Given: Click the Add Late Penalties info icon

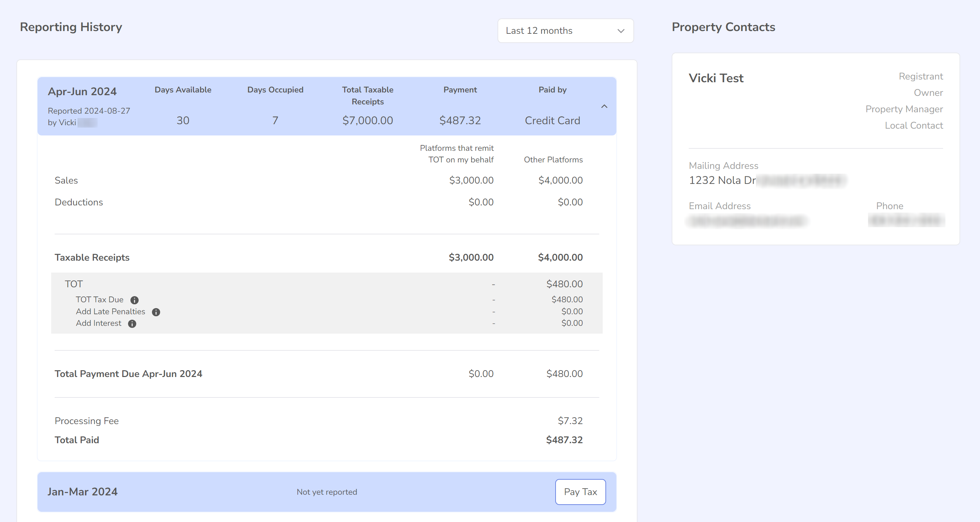Looking at the screenshot, I should [156, 312].
